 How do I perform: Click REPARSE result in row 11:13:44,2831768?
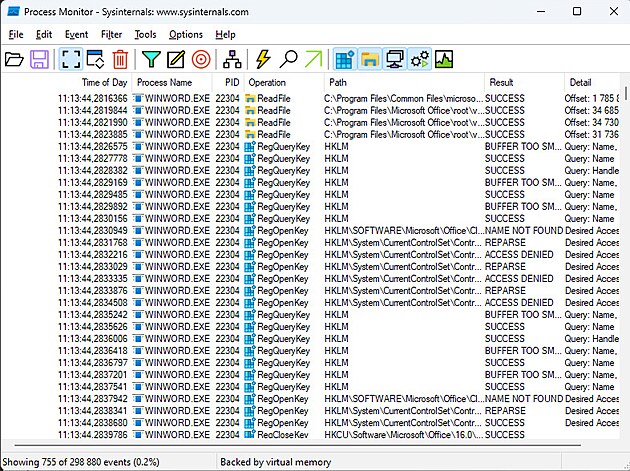pyautogui.click(x=505, y=243)
